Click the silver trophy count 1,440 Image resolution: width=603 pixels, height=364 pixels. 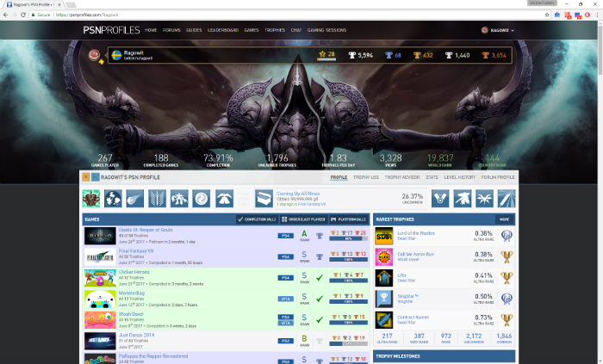(x=457, y=55)
